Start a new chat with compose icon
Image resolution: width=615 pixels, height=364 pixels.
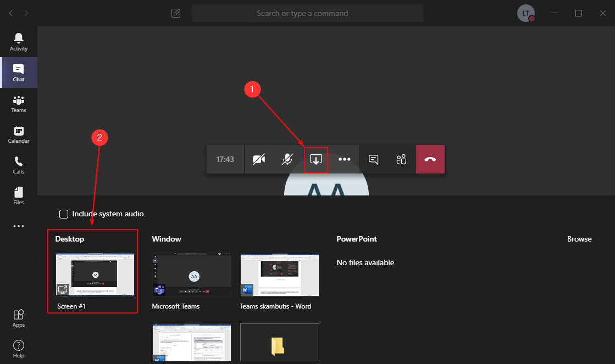click(176, 13)
